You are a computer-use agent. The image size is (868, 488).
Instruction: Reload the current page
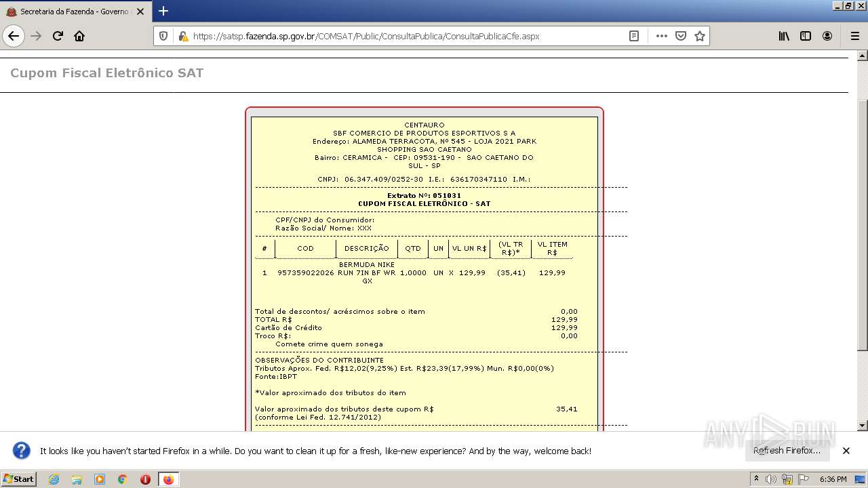pos(58,36)
